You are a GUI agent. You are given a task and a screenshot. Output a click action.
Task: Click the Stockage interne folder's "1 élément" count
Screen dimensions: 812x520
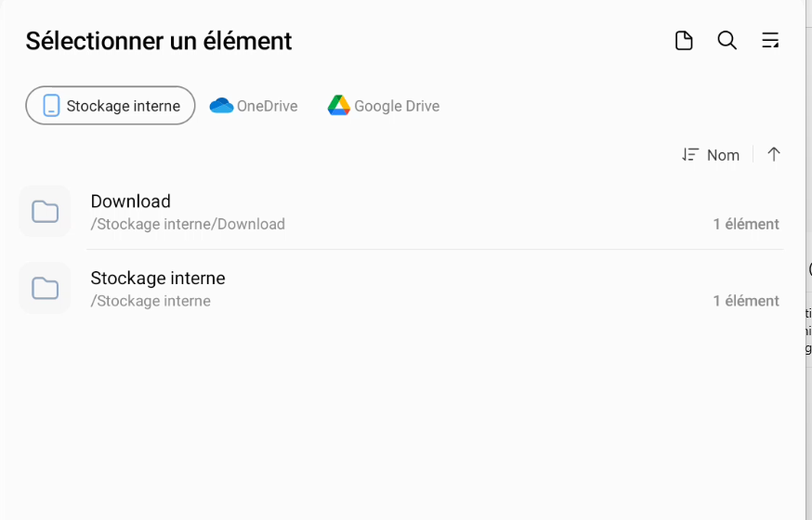pos(745,301)
